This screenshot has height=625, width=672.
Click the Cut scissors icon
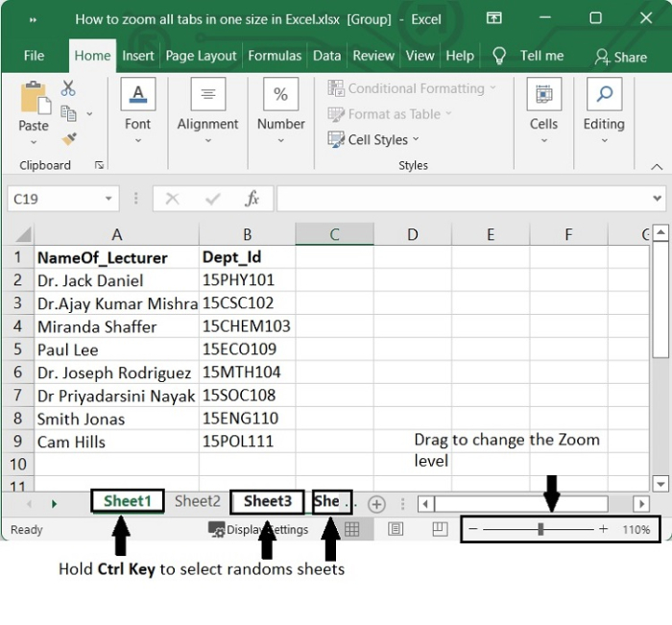point(68,88)
